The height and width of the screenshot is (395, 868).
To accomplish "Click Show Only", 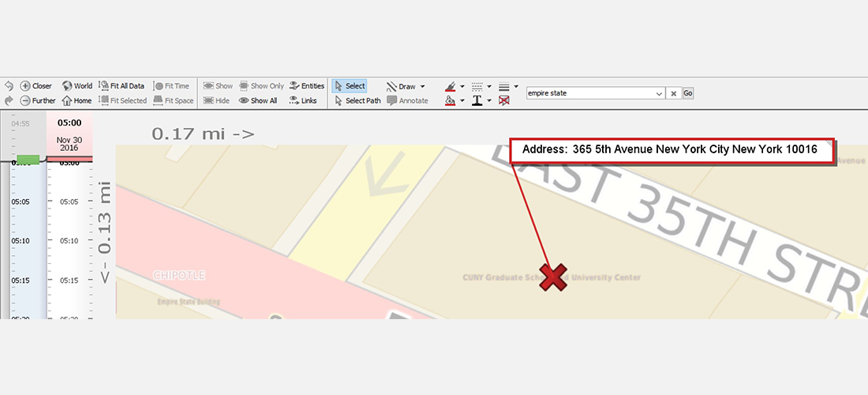I will [x=261, y=86].
